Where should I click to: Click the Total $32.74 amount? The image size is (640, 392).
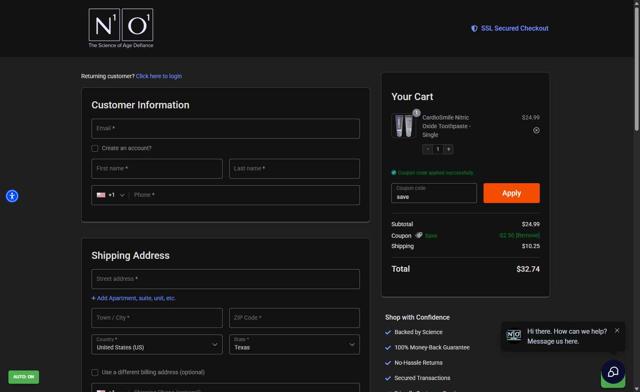(528, 269)
